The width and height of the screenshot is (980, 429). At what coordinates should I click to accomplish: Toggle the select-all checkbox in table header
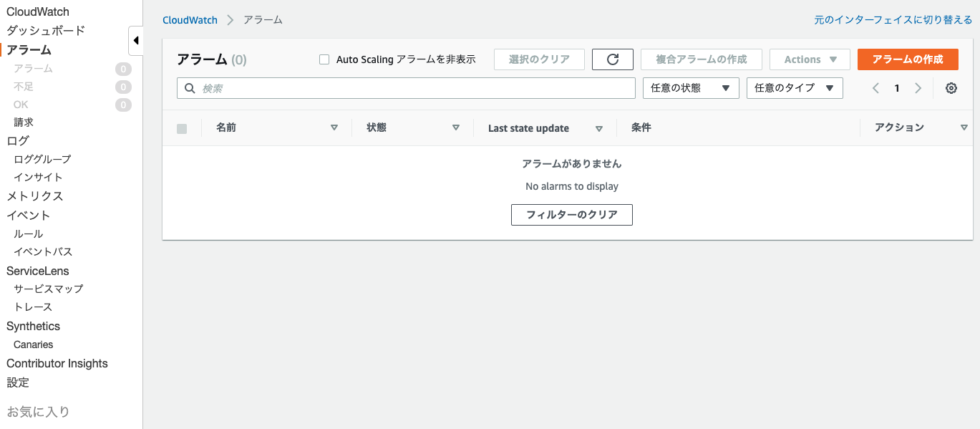(182, 128)
